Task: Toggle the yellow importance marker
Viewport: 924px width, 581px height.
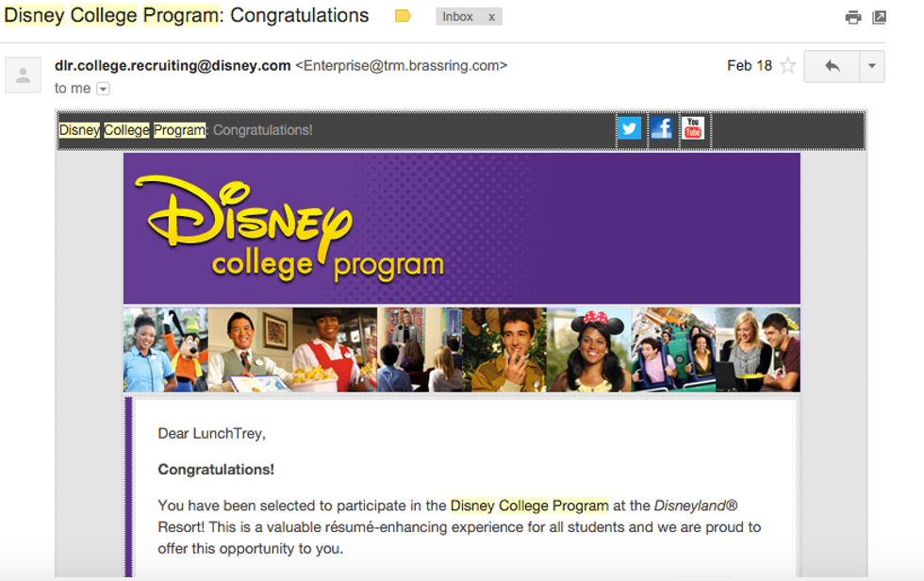Action: click(403, 16)
